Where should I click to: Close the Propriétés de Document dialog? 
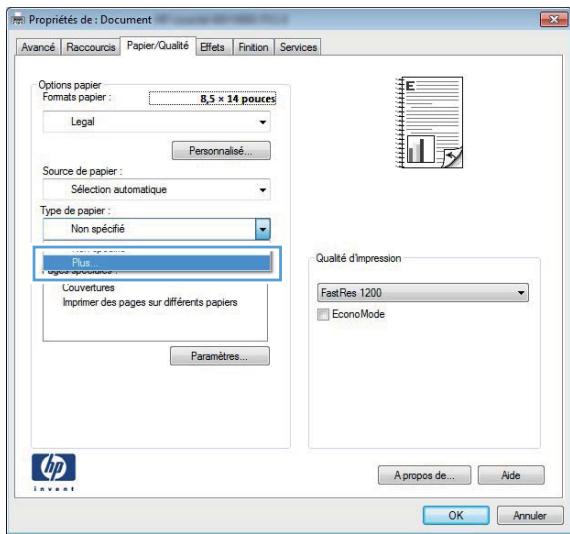[x=553, y=19]
